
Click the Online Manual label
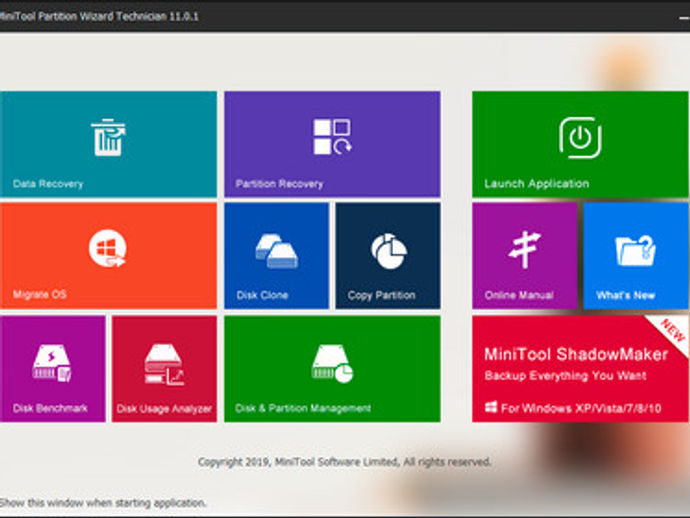tap(519, 295)
